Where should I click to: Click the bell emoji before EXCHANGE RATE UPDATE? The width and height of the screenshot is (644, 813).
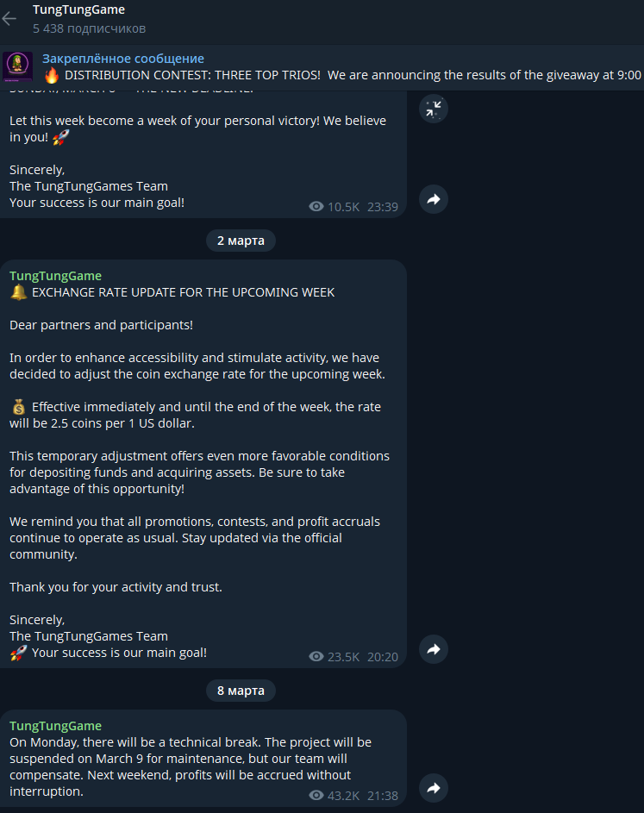click(x=18, y=292)
